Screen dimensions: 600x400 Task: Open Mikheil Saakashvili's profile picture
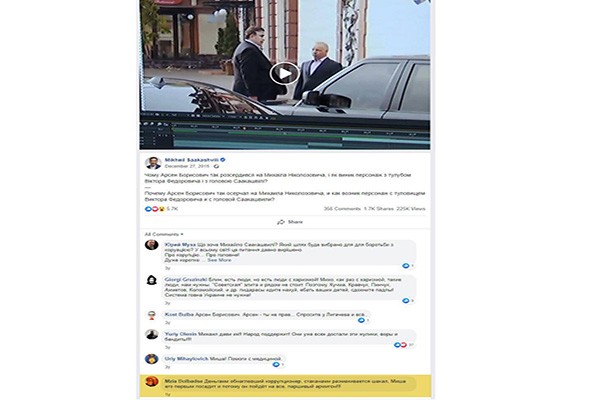(x=153, y=163)
